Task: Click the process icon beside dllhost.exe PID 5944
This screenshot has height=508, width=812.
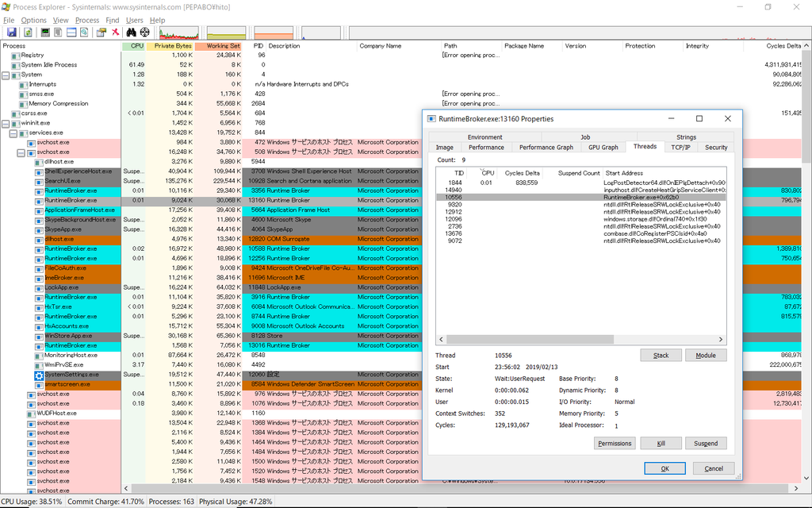Action: pyautogui.click(x=39, y=162)
